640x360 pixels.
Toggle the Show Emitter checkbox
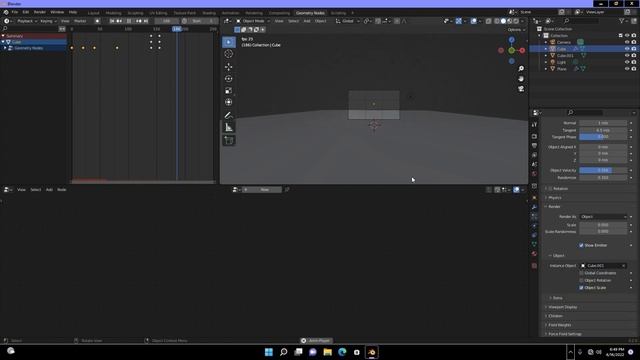(581, 245)
